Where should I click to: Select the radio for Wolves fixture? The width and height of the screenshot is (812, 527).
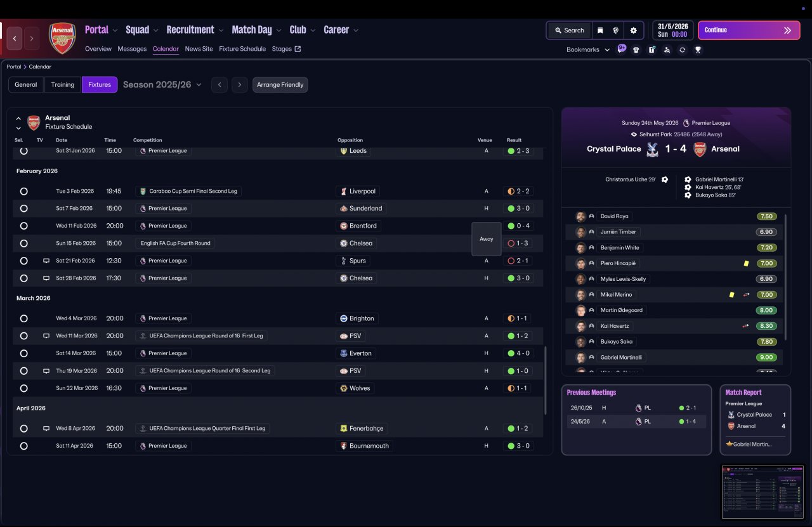coord(23,388)
